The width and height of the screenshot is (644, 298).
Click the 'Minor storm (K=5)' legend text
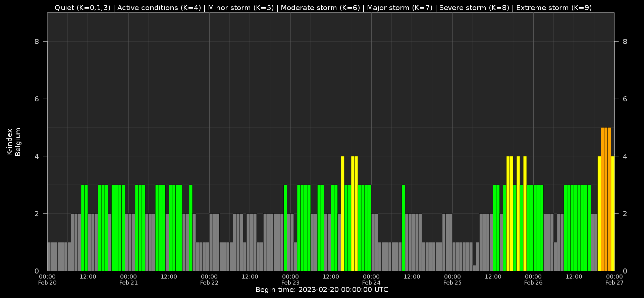tap(241, 8)
